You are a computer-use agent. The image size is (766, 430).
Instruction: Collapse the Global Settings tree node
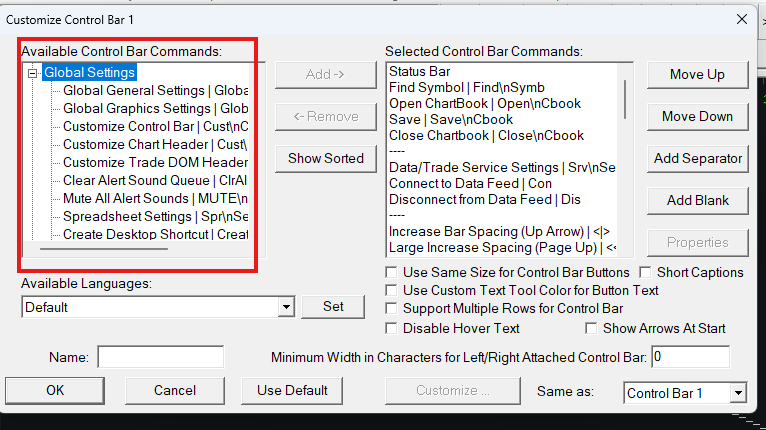33,72
